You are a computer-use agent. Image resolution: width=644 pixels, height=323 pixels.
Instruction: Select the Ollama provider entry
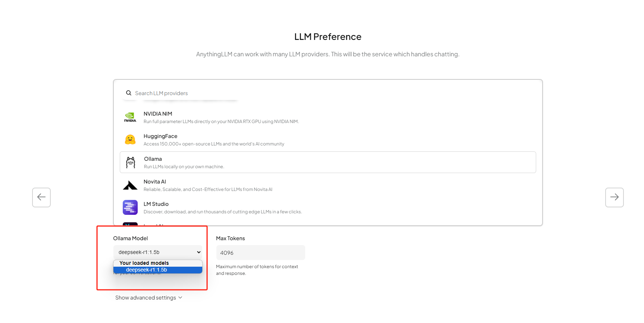pyautogui.click(x=328, y=162)
